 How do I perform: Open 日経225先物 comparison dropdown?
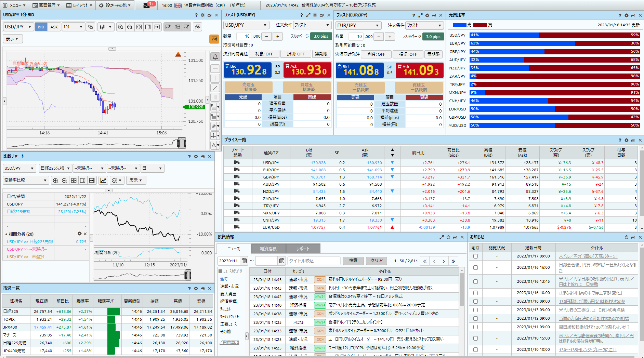coord(55,168)
